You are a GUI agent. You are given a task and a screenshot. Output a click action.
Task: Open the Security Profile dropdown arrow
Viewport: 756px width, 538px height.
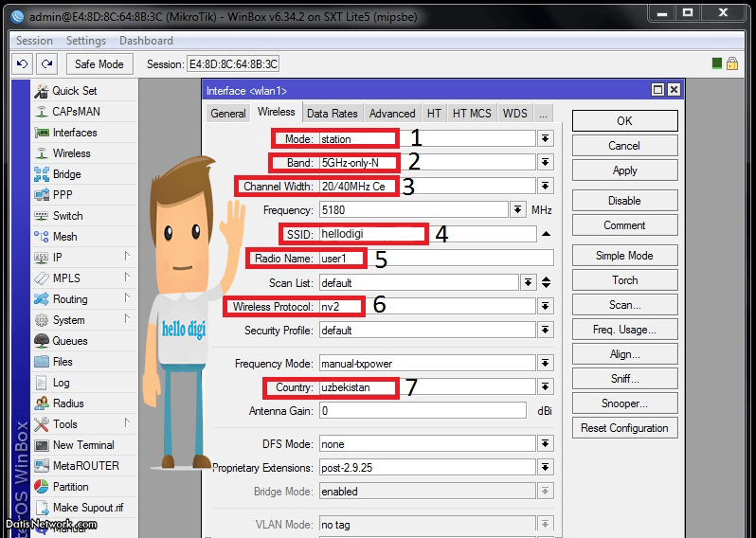(x=545, y=331)
